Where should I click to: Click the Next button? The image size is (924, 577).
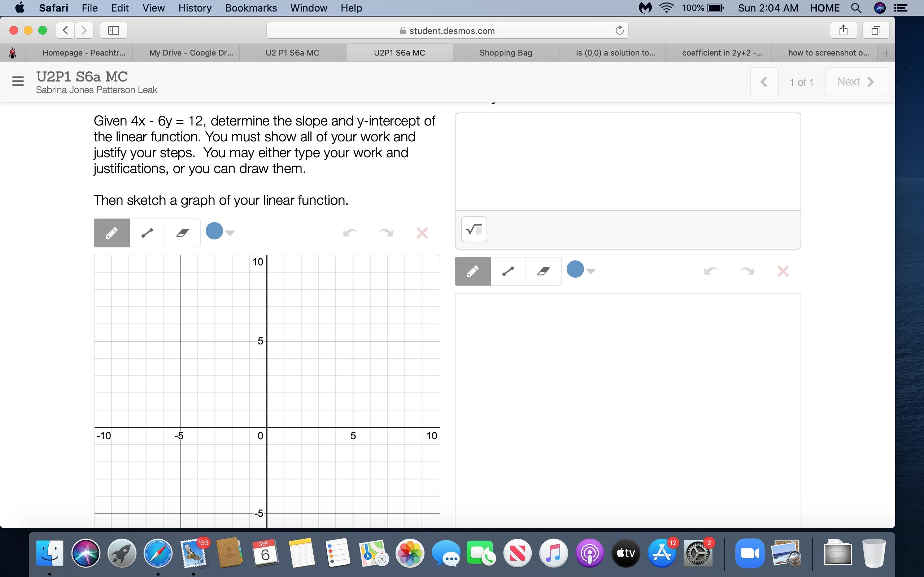[x=857, y=82]
